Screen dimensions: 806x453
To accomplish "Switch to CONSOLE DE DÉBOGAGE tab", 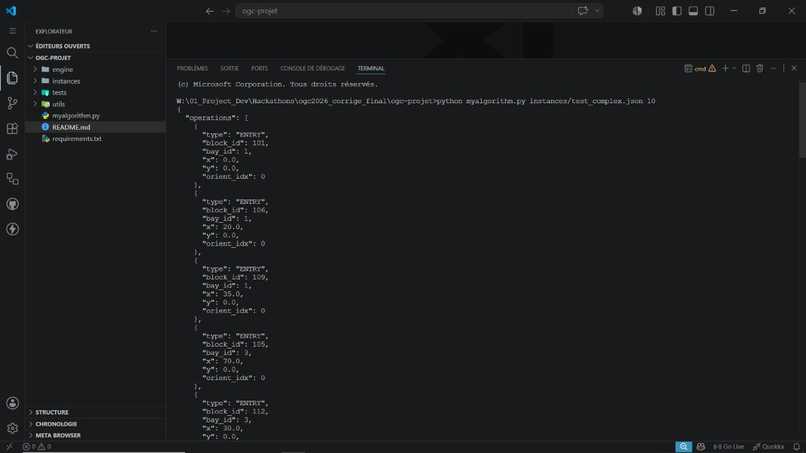I will tap(313, 68).
